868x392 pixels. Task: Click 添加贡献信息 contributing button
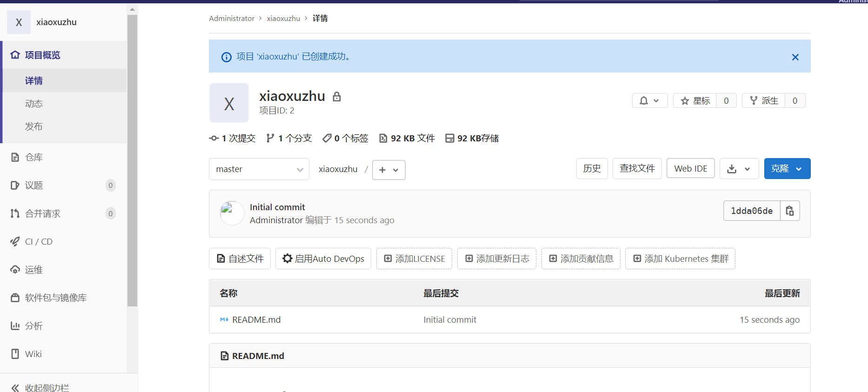pyautogui.click(x=581, y=259)
